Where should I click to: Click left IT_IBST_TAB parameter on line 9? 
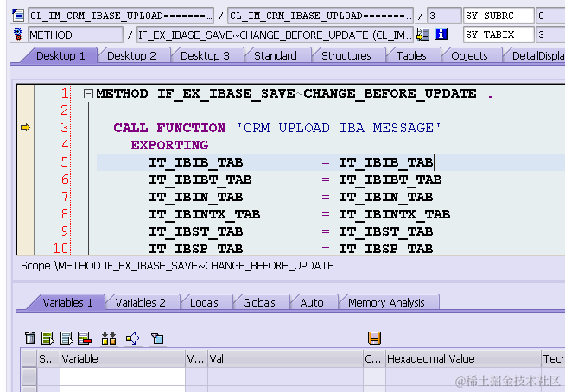[x=196, y=231]
